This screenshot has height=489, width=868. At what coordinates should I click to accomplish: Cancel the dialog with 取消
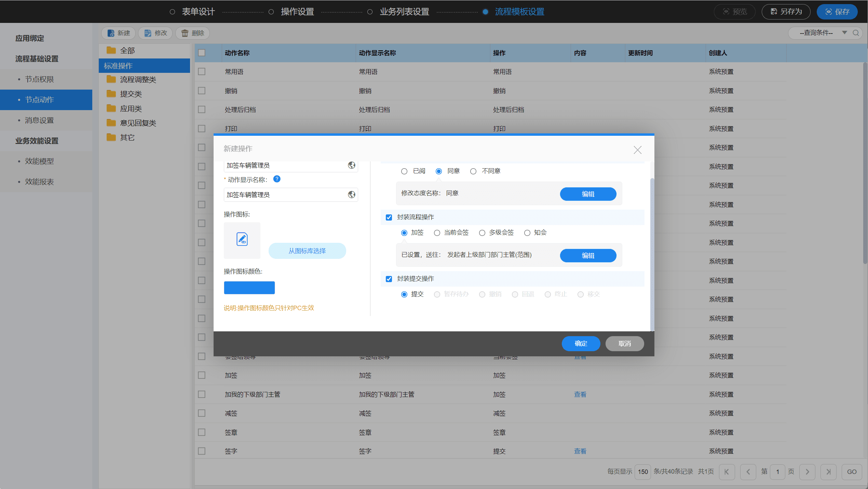pos(625,343)
